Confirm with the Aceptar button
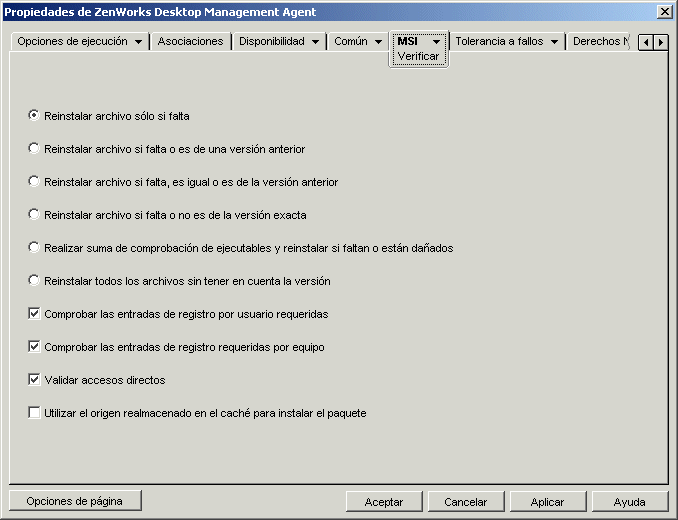This screenshot has height=520, width=678. click(384, 502)
